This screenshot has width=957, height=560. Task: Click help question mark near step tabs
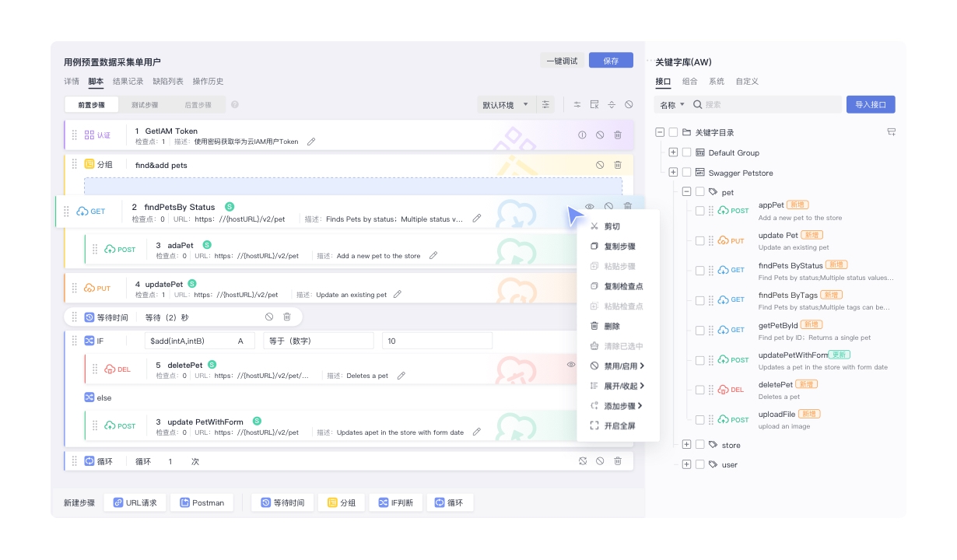(x=235, y=104)
